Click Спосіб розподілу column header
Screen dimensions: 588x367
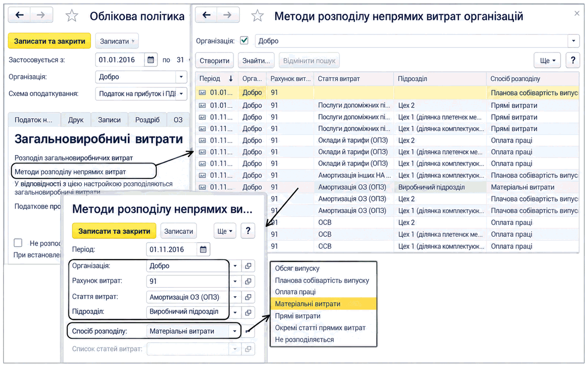click(x=533, y=79)
